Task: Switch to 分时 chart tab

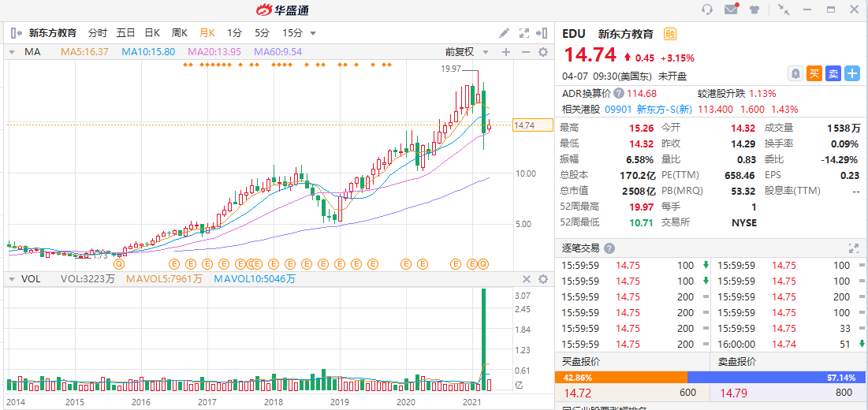Action: pos(98,33)
